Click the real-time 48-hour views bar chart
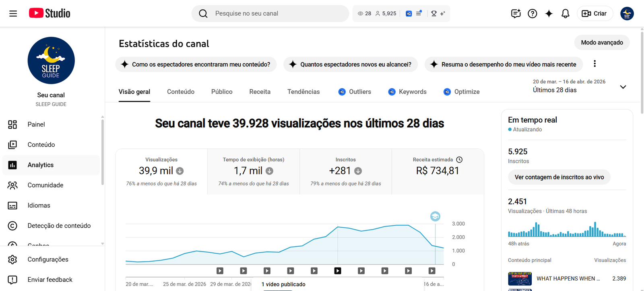This screenshot has height=291, width=644. click(x=567, y=229)
